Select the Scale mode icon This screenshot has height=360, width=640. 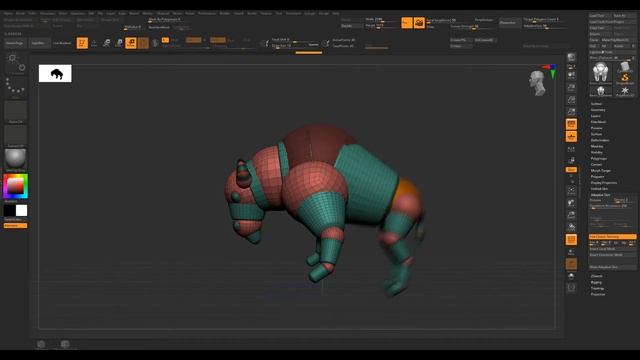click(118, 43)
